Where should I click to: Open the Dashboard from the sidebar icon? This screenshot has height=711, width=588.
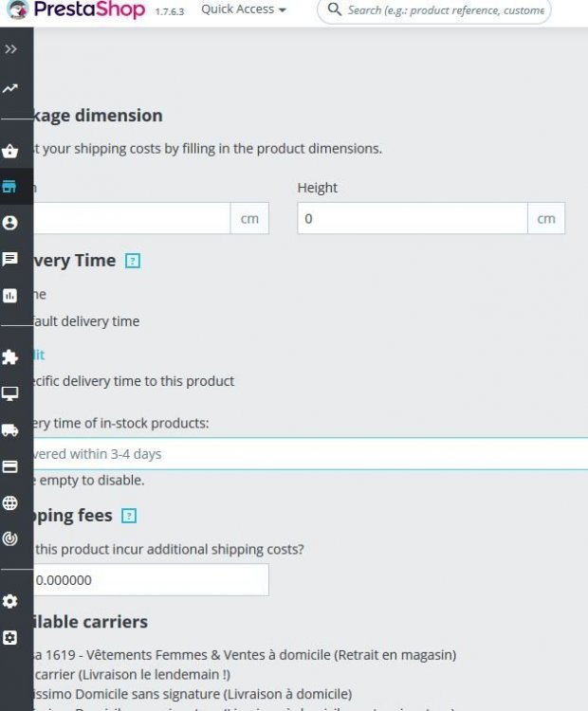point(10,88)
